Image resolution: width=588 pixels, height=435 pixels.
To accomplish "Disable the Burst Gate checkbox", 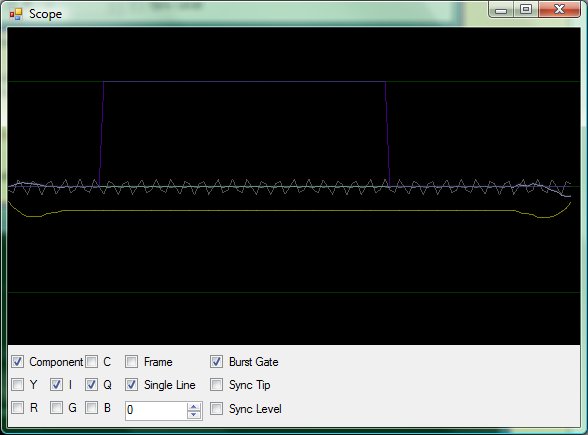I will tap(216, 362).
